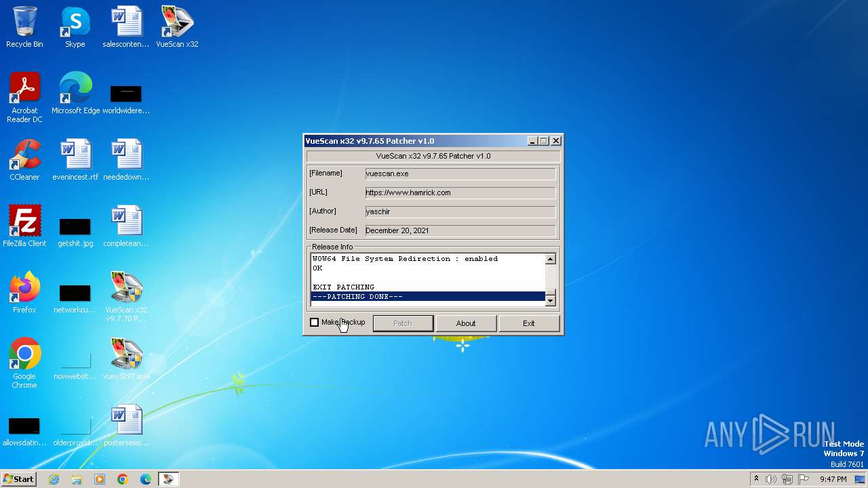Open Windows Explorer from the taskbar
Image resolution: width=868 pixels, height=488 pixels.
coord(77,479)
